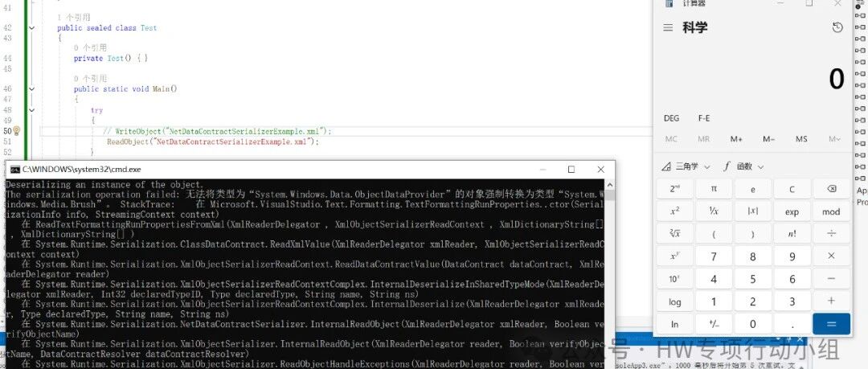Open the calculator history panel
868x369 pixels.
click(x=837, y=27)
